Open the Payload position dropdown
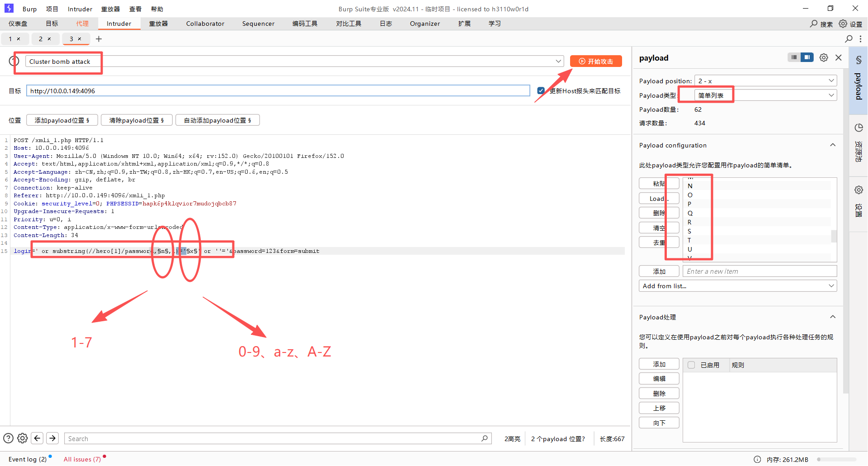Image resolution: width=868 pixels, height=466 pixels. pyautogui.click(x=765, y=81)
